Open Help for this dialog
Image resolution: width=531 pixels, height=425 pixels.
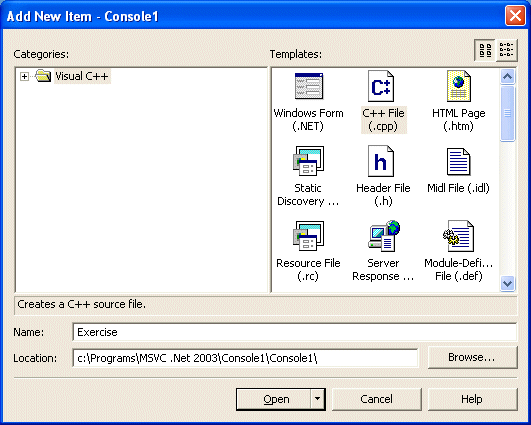pos(472,399)
